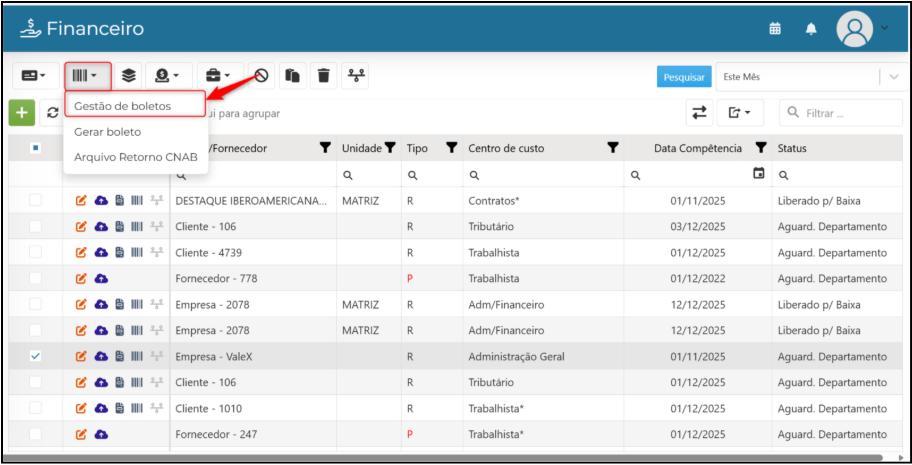This screenshot has width=912, height=465.
Task: Click red P type on Fornecedor - 778 row
Action: (410, 279)
